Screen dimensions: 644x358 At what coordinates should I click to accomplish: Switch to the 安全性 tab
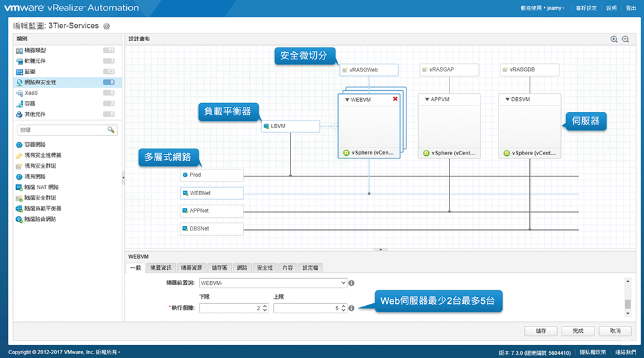[265, 268]
